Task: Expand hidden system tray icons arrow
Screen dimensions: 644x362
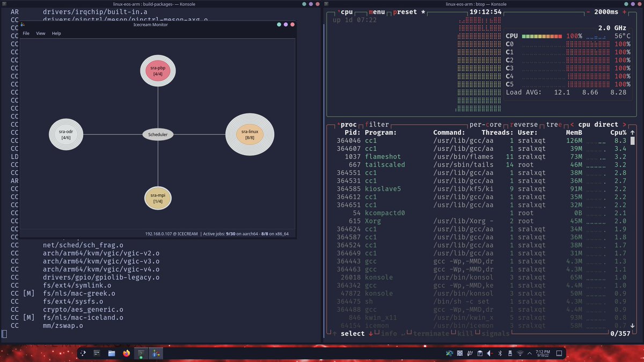Action: tap(529, 353)
